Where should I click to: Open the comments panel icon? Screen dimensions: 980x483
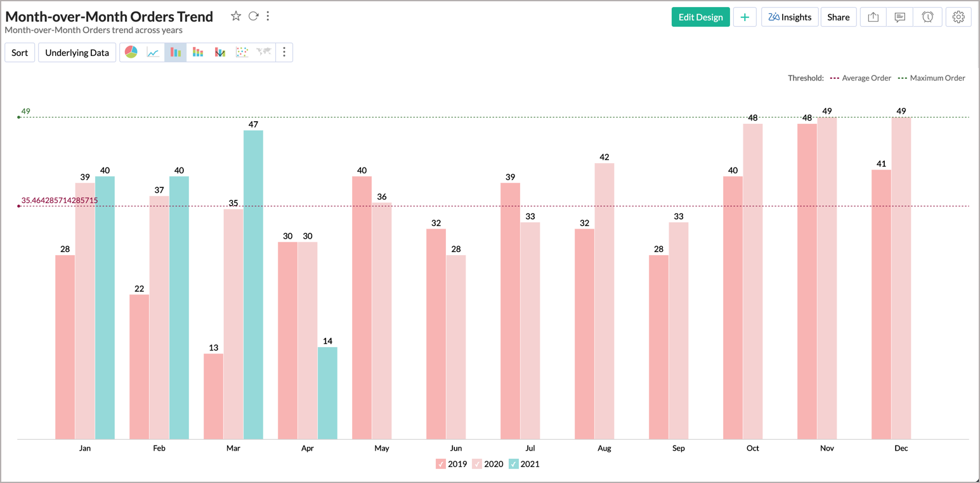(x=899, y=17)
